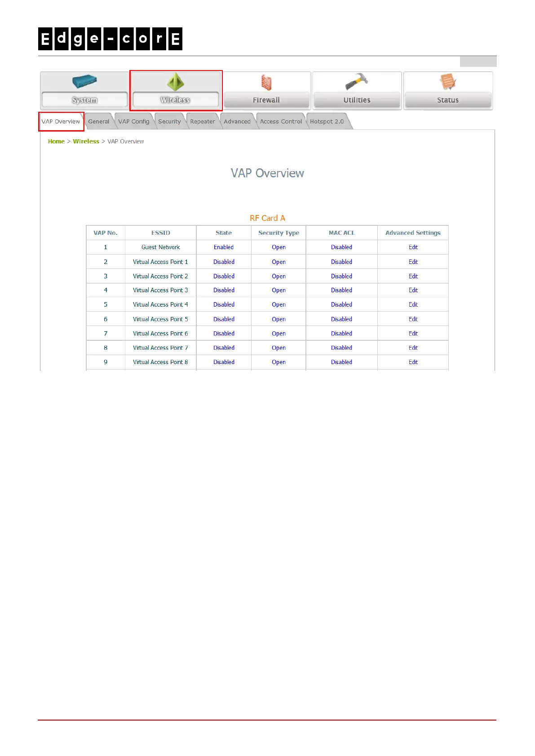Edit advanced settings for Guest Network
The height and width of the screenshot is (756, 535).
click(x=413, y=247)
